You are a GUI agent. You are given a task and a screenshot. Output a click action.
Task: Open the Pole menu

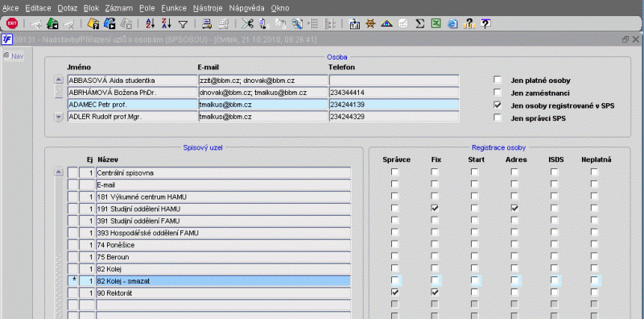pos(147,8)
